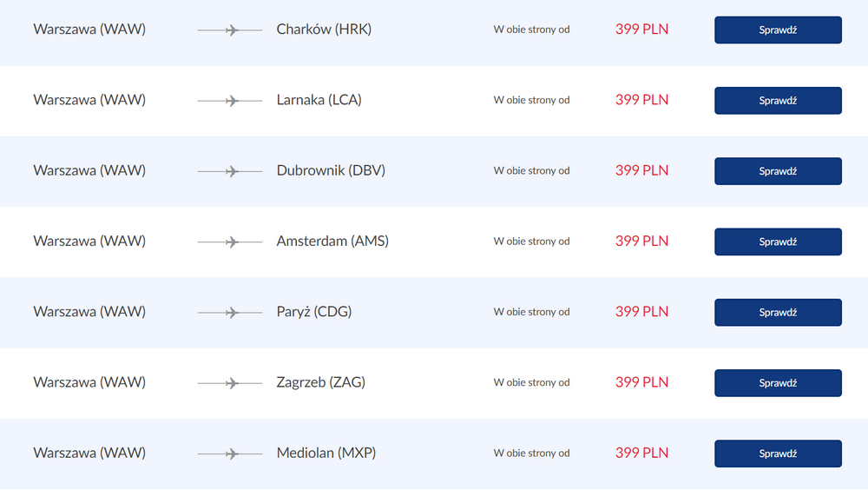Click the Sprawdź button for Charków flight

coord(778,30)
